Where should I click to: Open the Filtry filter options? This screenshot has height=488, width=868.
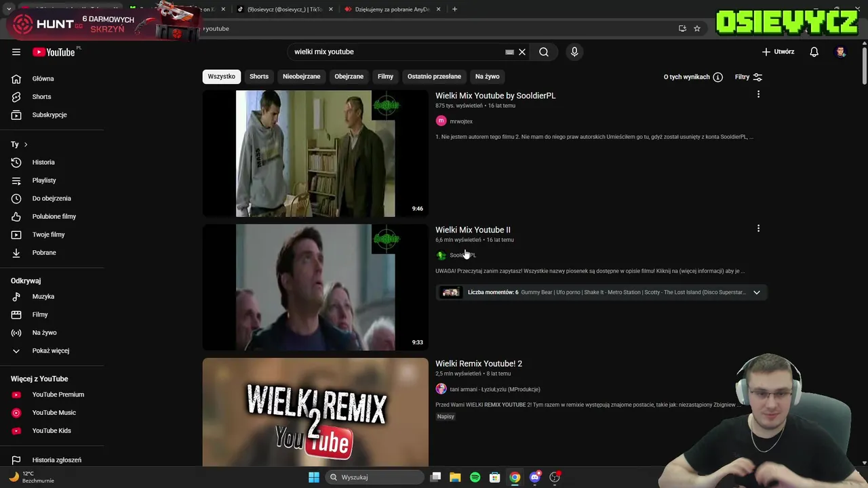[x=749, y=77]
